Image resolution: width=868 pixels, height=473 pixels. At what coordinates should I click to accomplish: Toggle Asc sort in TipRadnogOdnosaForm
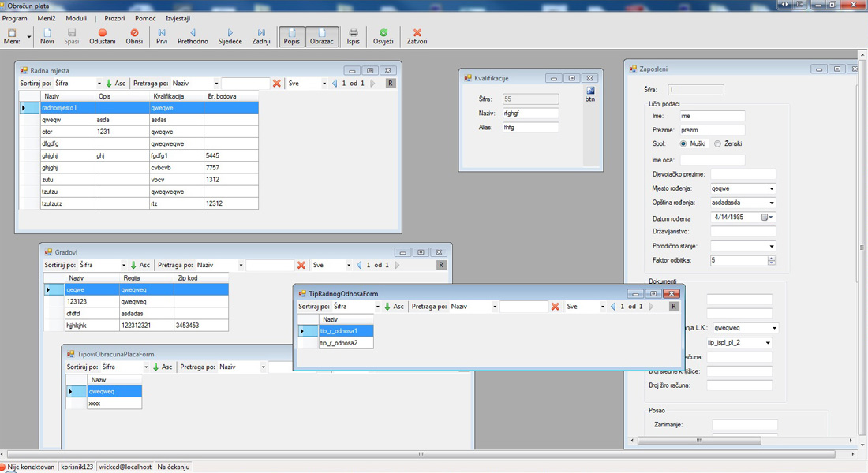tap(394, 307)
